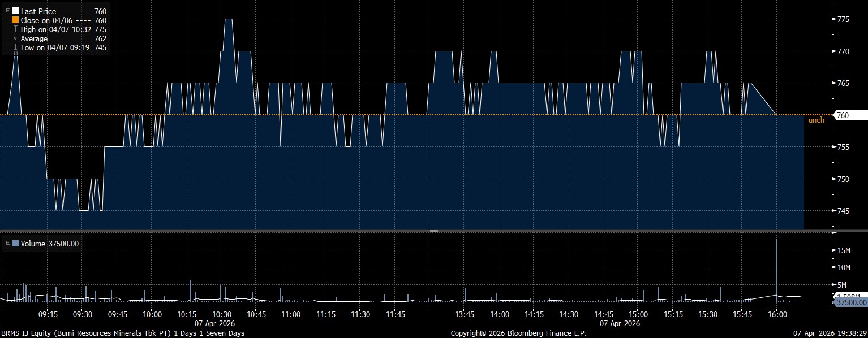This screenshot has width=868, height=338.
Task: Select the Average marker icon in legend
Action: [15, 38]
